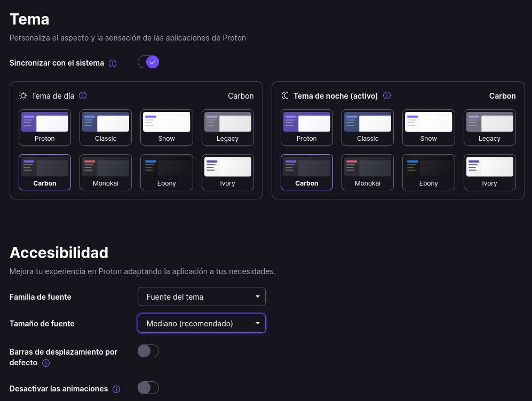
Task: Click info icon beside Tema de día
Action: 83,95
